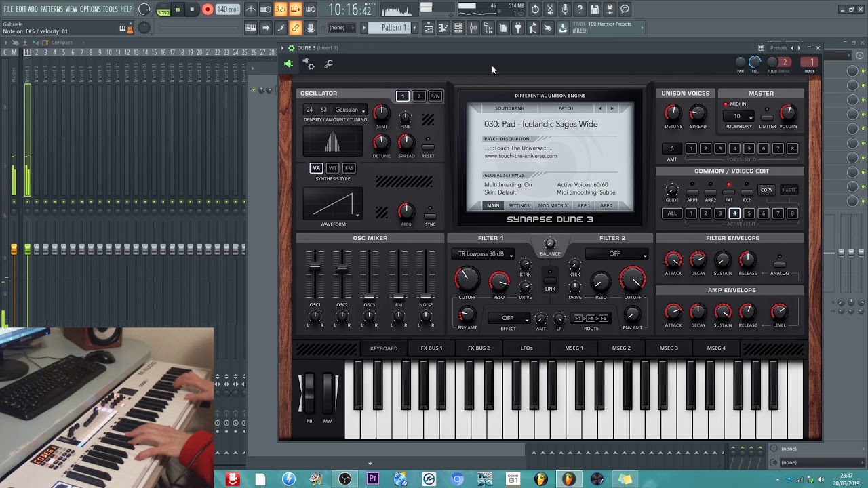Toggle the metronome icon
Image resolution: width=868 pixels, height=488 pixels.
pyautogui.click(x=251, y=9)
